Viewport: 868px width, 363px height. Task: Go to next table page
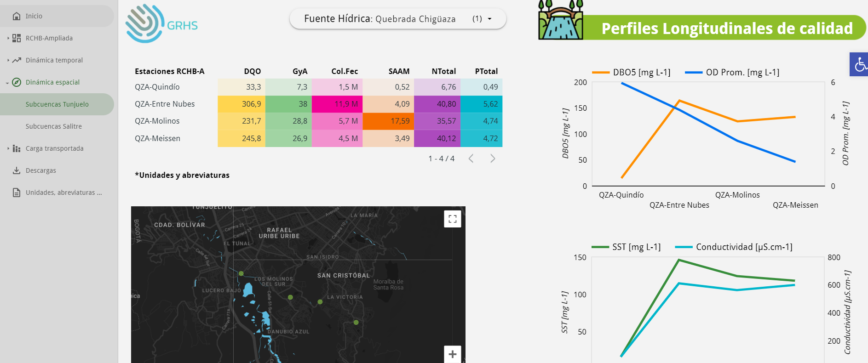pyautogui.click(x=493, y=159)
